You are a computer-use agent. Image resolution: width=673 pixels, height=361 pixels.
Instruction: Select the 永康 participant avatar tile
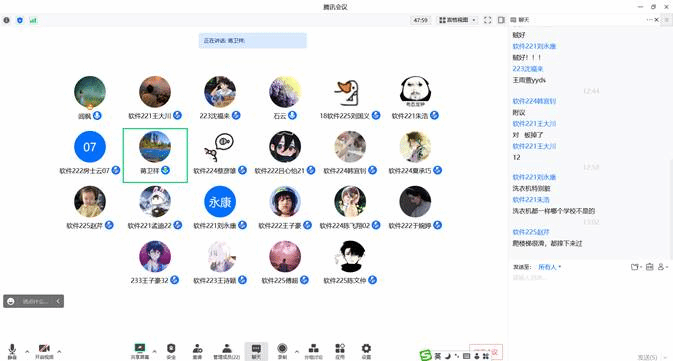(220, 201)
